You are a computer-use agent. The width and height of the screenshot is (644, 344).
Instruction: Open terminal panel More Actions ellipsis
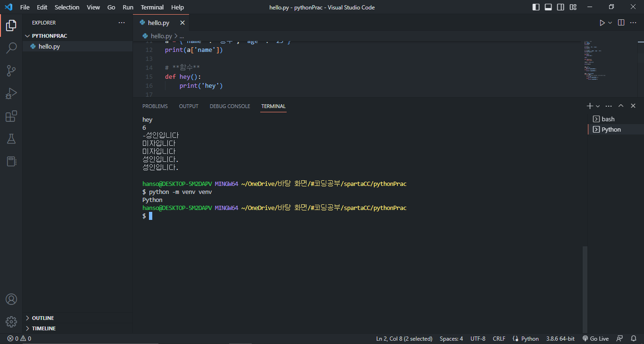click(x=609, y=106)
